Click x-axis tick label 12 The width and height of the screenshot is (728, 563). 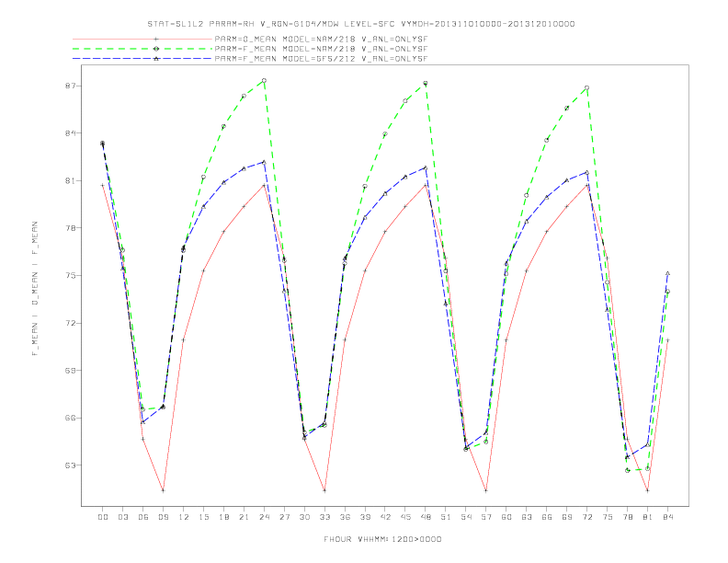184,517
